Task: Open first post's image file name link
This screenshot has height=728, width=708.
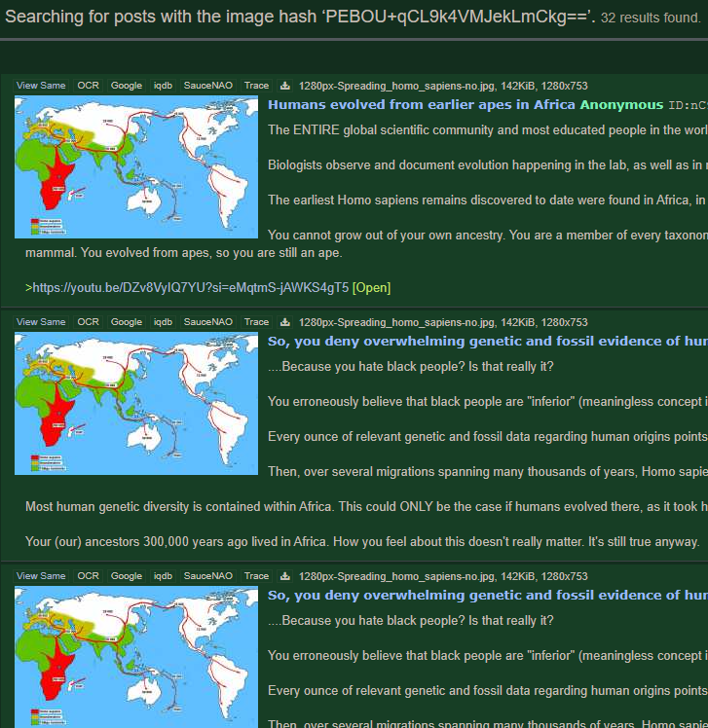Action: (x=396, y=86)
